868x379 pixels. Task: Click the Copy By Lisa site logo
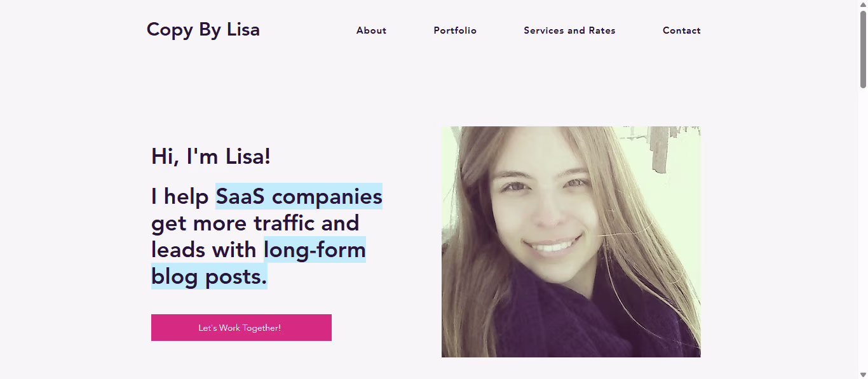[x=203, y=30]
